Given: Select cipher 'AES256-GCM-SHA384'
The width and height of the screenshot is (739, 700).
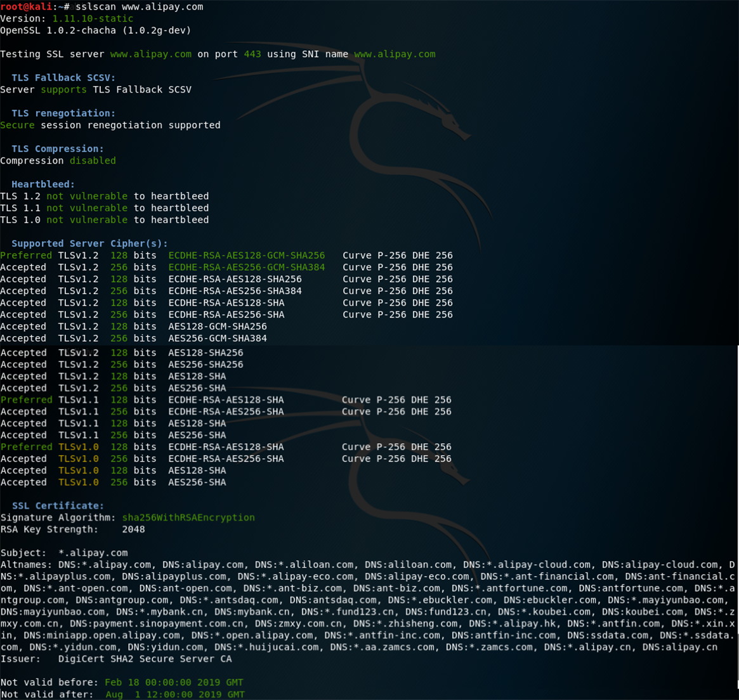Looking at the screenshot, I should 218,338.
